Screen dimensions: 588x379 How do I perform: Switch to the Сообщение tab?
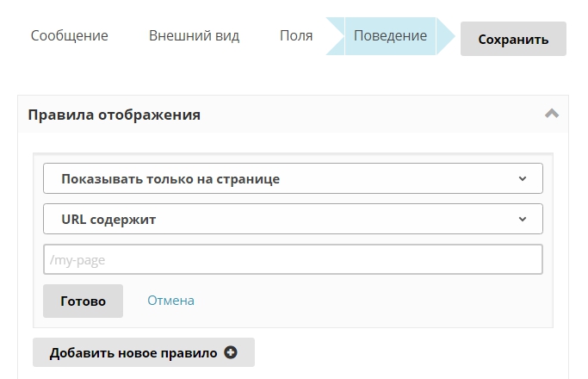click(69, 36)
